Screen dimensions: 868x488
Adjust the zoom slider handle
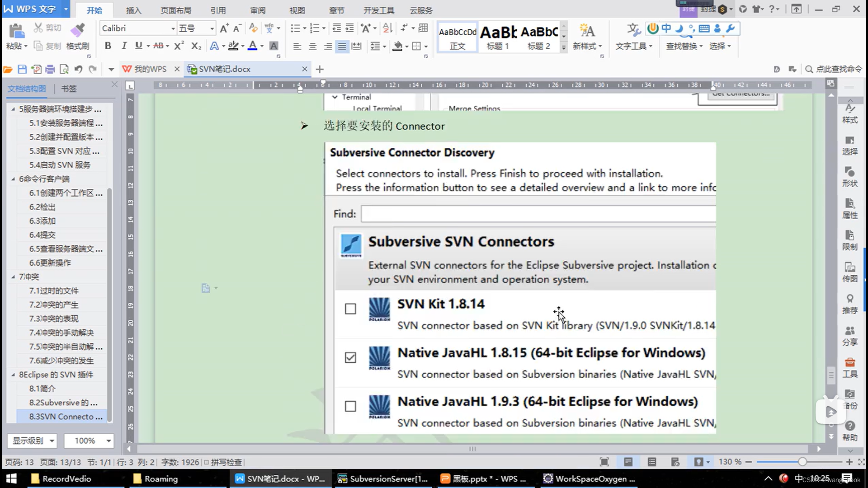point(802,462)
